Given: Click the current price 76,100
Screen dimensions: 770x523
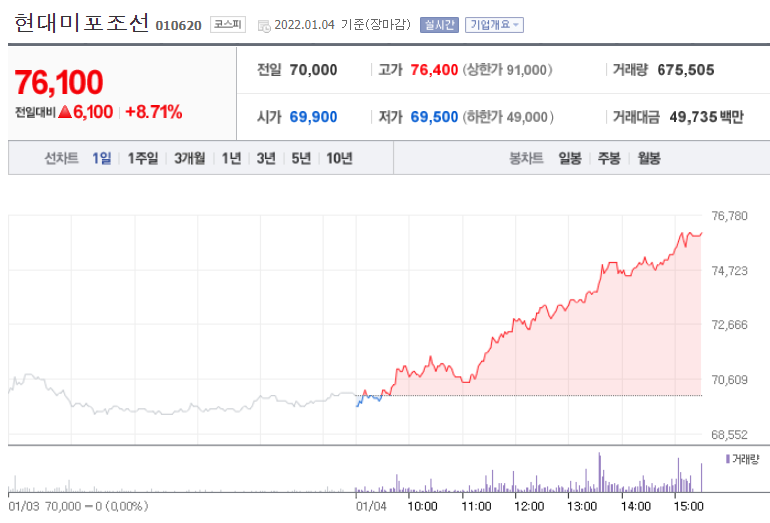Looking at the screenshot, I should click(x=59, y=82).
